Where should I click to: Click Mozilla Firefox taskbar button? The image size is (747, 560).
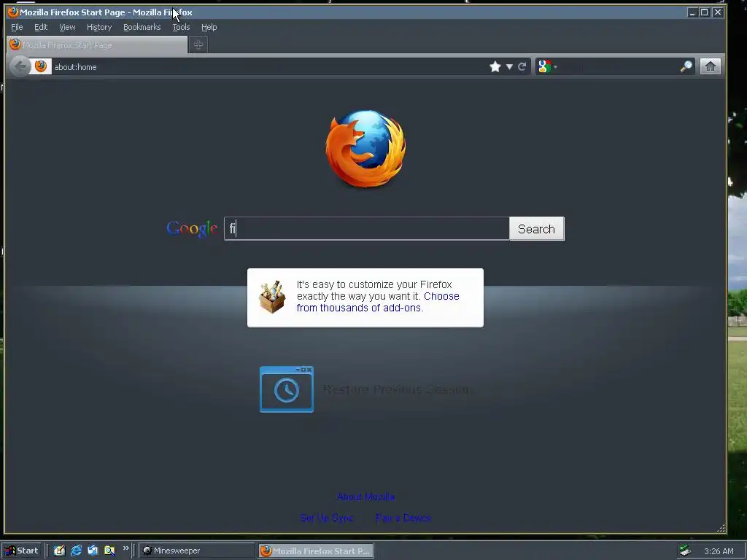coord(316,551)
